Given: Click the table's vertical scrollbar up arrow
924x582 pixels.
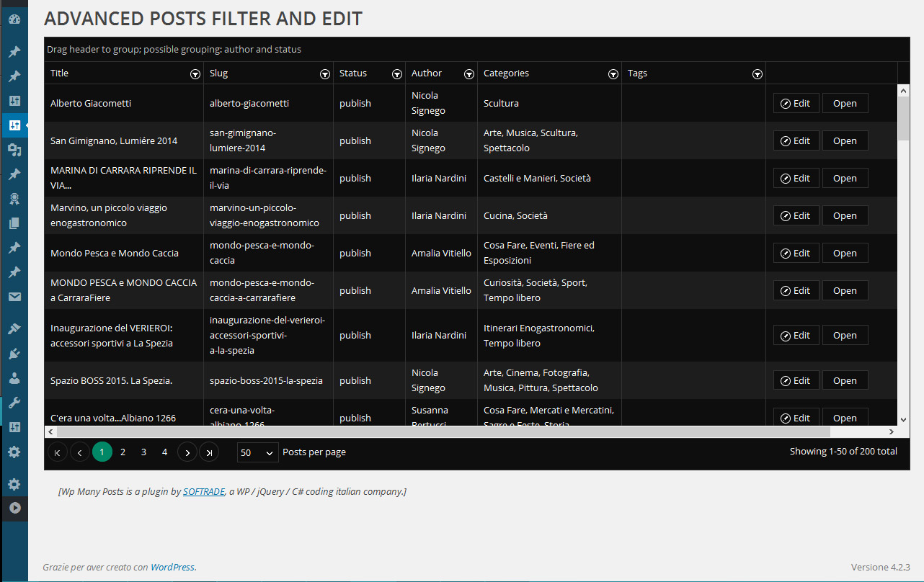Looking at the screenshot, I should [904, 90].
